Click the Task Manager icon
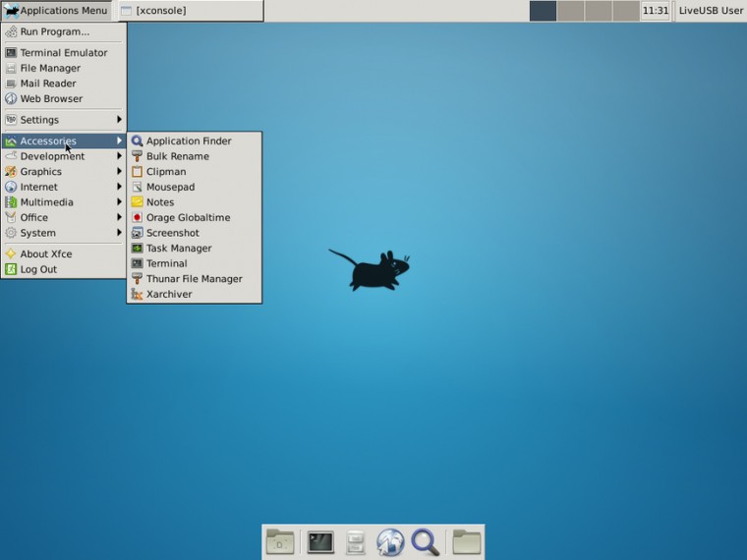Screen dimensions: 747x560 pyautogui.click(x=138, y=249)
